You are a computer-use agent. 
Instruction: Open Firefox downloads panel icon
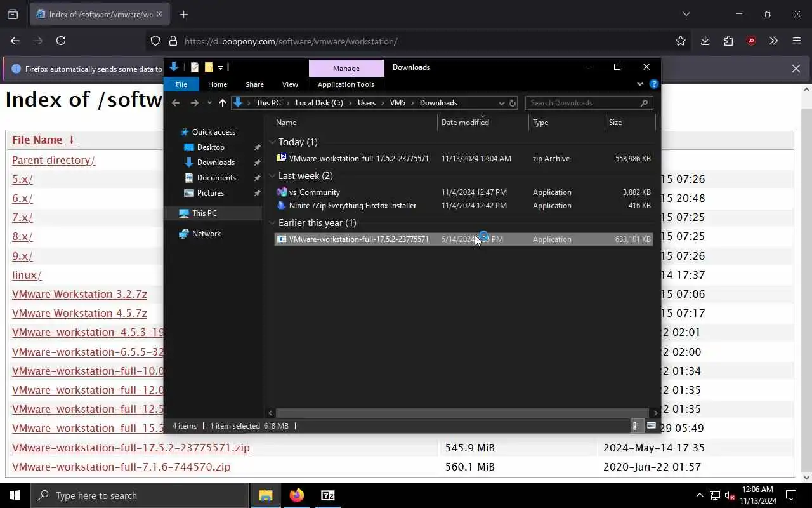(705, 41)
